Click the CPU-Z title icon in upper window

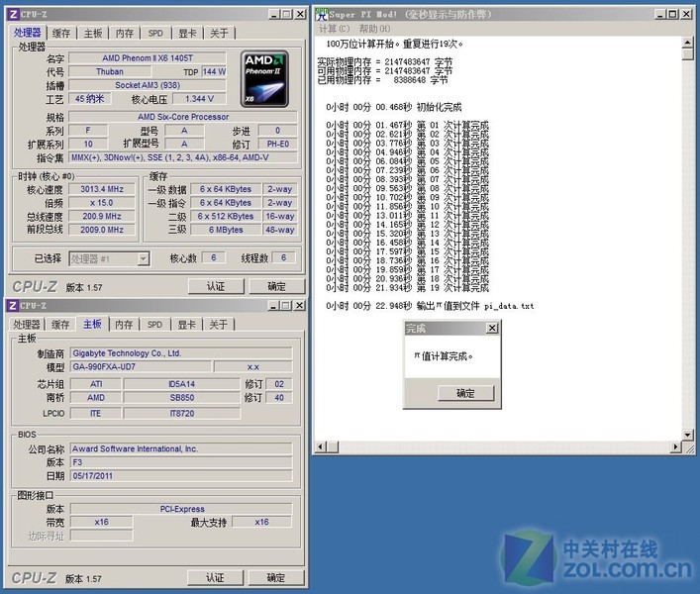pos(13,14)
